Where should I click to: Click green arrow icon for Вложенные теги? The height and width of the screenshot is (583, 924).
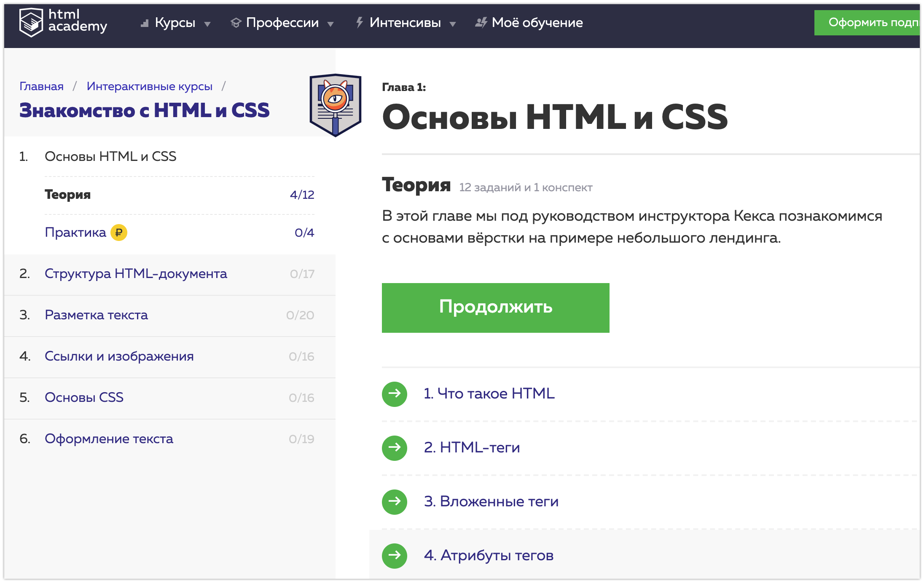(395, 502)
